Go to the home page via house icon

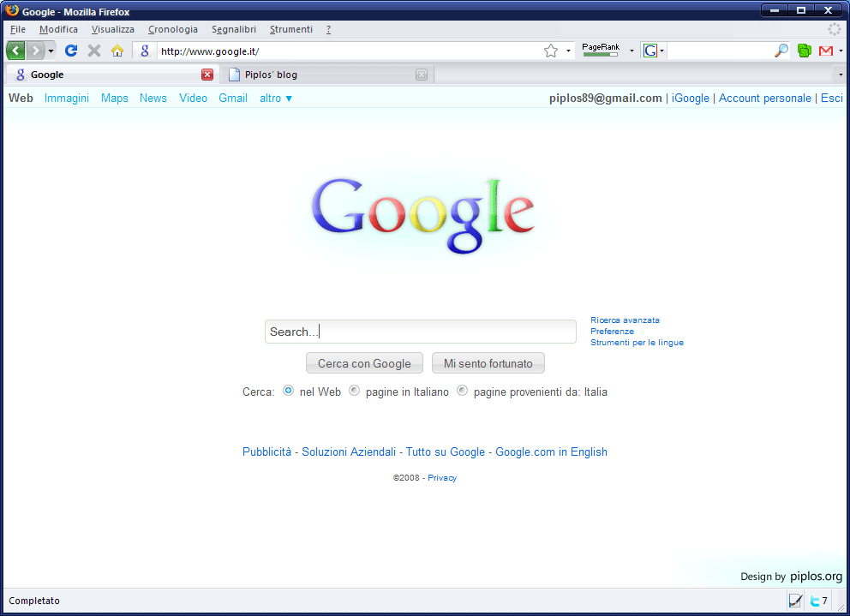coord(117,51)
